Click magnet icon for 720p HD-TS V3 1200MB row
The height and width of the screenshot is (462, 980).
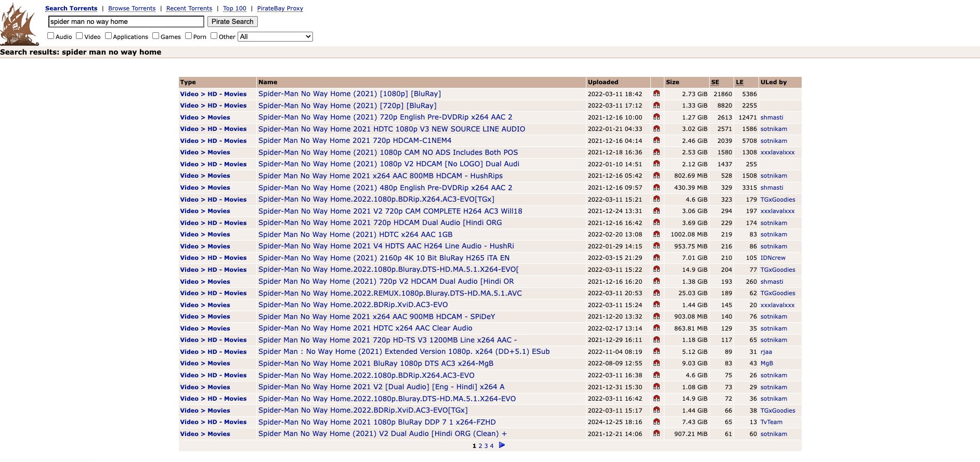(x=657, y=340)
